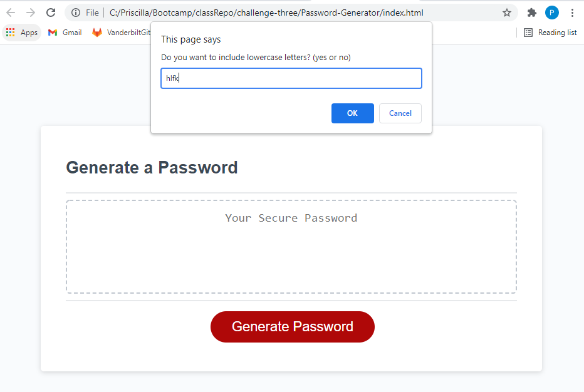Select the dialog text input containing hlfk
Image resolution: width=584 pixels, height=392 pixels.
pos(291,78)
